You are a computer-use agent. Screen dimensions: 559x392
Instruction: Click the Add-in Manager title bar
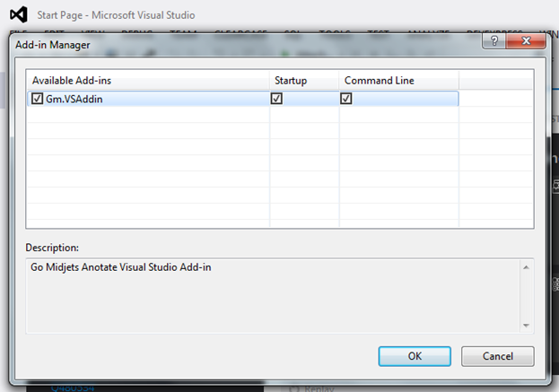pyautogui.click(x=224, y=43)
